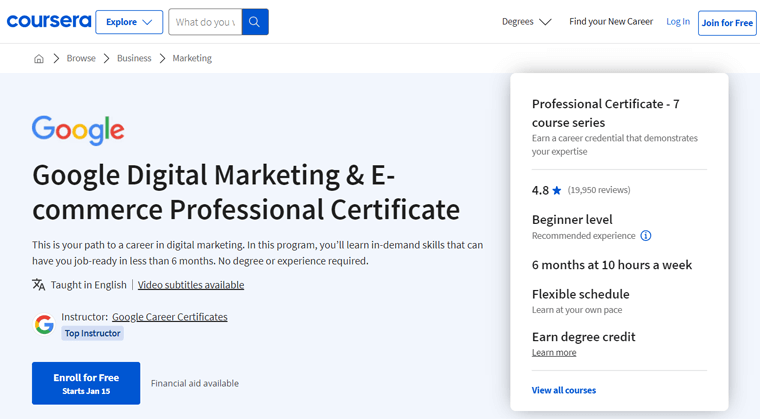The image size is (760, 419).
Task: Expand the Degrees dropdown
Action: point(526,22)
